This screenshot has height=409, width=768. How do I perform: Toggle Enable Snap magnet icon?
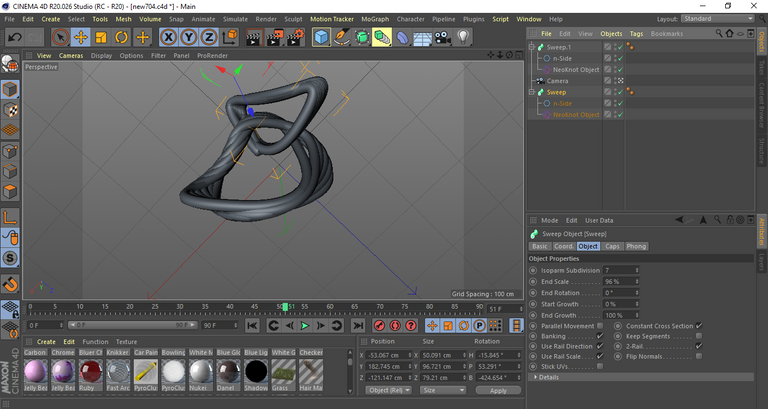(10, 284)
